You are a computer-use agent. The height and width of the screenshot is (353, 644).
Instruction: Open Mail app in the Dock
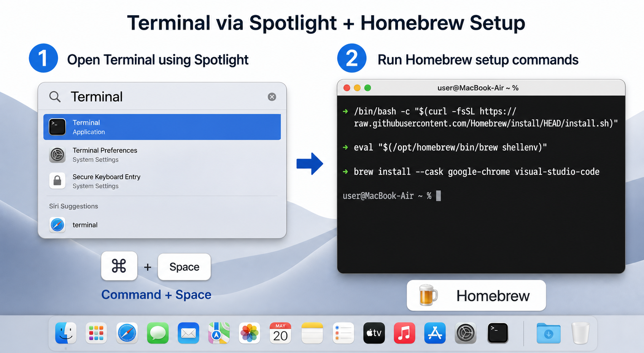(188, 333)
